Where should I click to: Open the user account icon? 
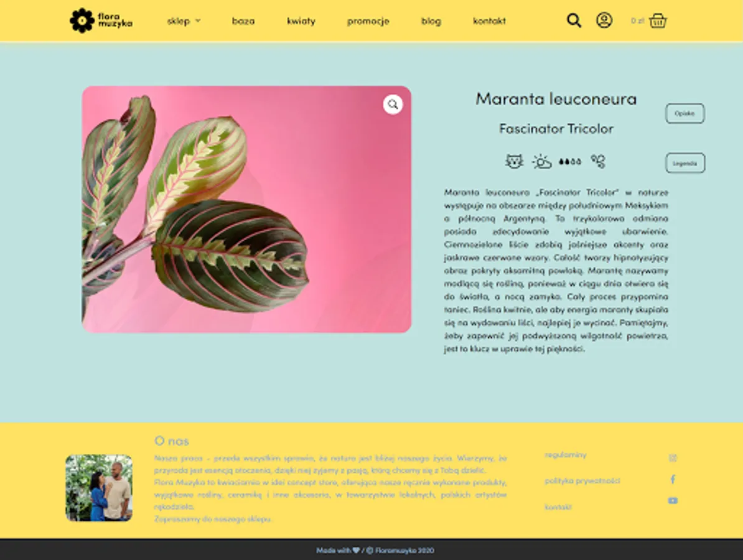pyautogui.click(x=604, y=21)
